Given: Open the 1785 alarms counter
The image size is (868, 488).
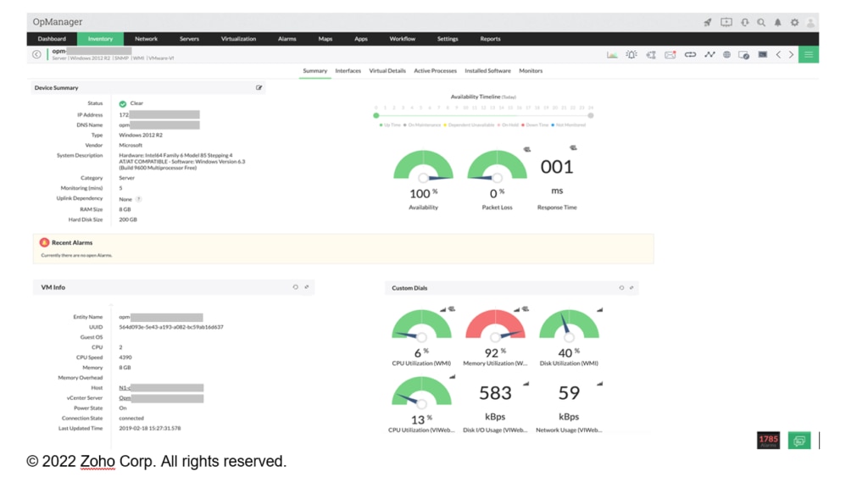Looking at the screenshot, I should 768,441.
